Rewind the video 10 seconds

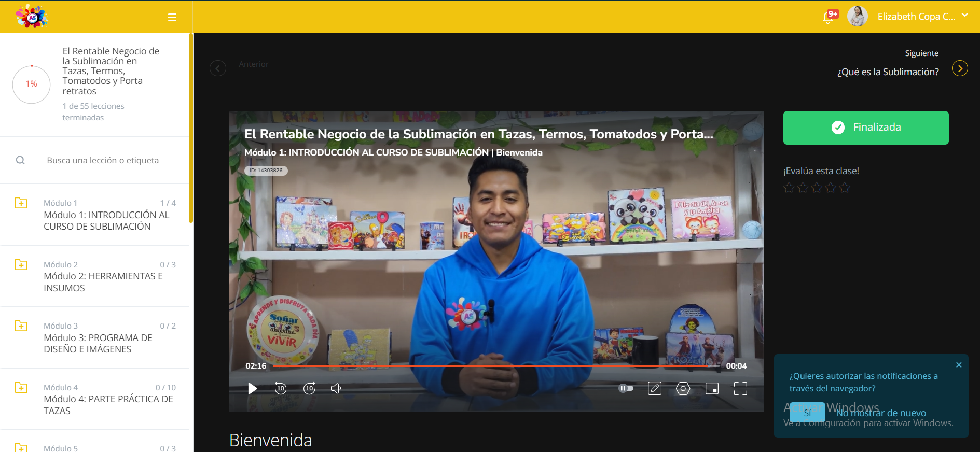(281, 388)
